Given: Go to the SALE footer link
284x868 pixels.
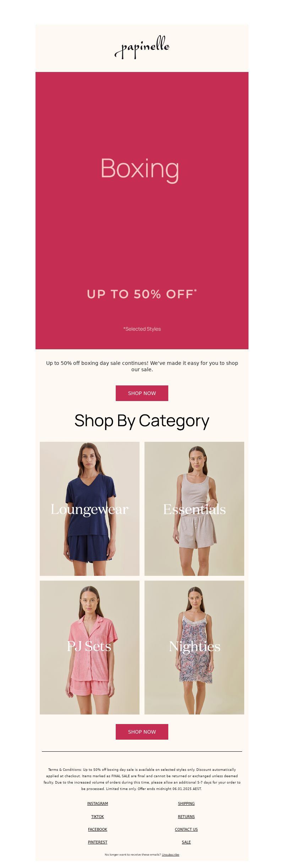Looking at the screenshot, I should coord(186,842).
